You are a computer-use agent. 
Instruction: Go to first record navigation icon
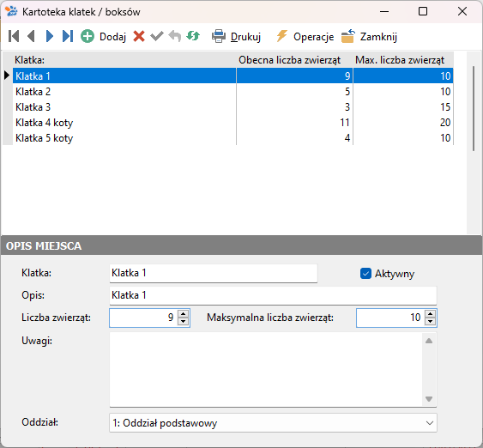click(x=14, y=36)
